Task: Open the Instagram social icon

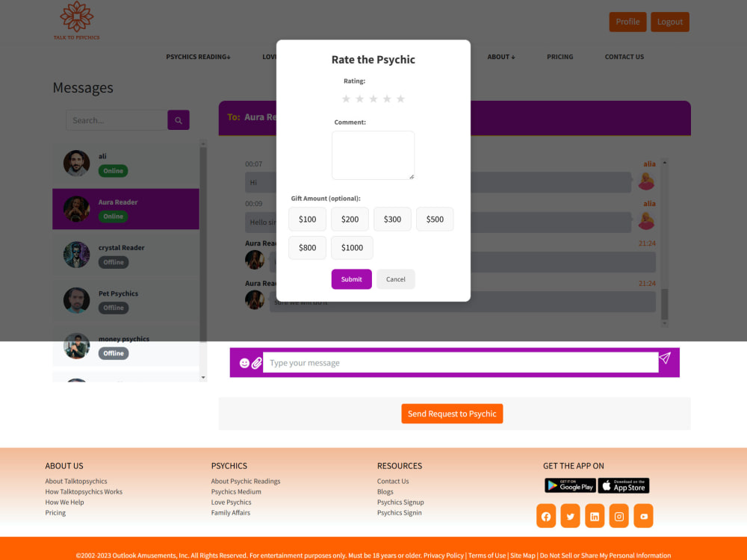Action: (619, 516)
